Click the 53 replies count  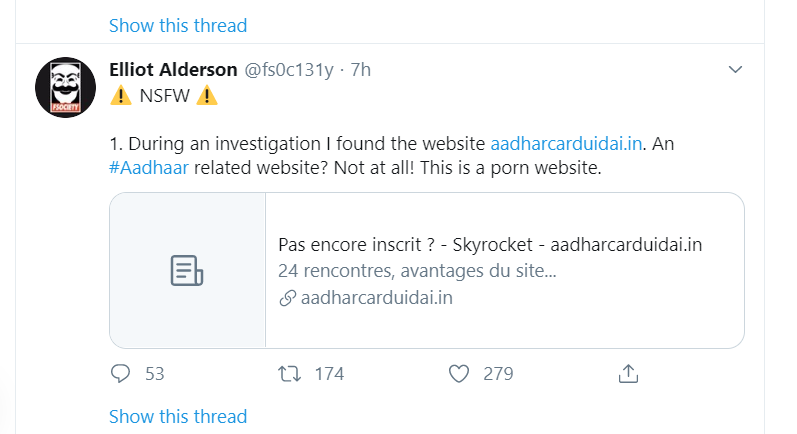[x=155, y=374]
